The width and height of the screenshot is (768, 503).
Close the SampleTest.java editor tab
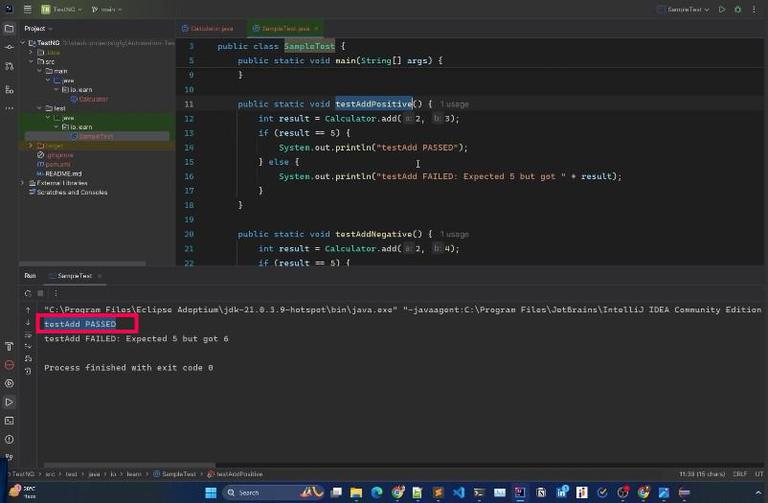pos(316,28)
